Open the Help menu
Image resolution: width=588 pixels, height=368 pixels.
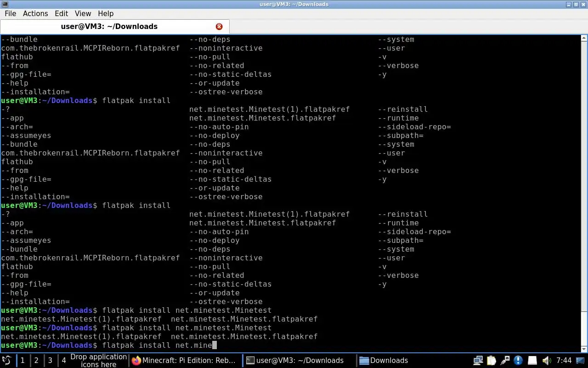coord(106,13)
